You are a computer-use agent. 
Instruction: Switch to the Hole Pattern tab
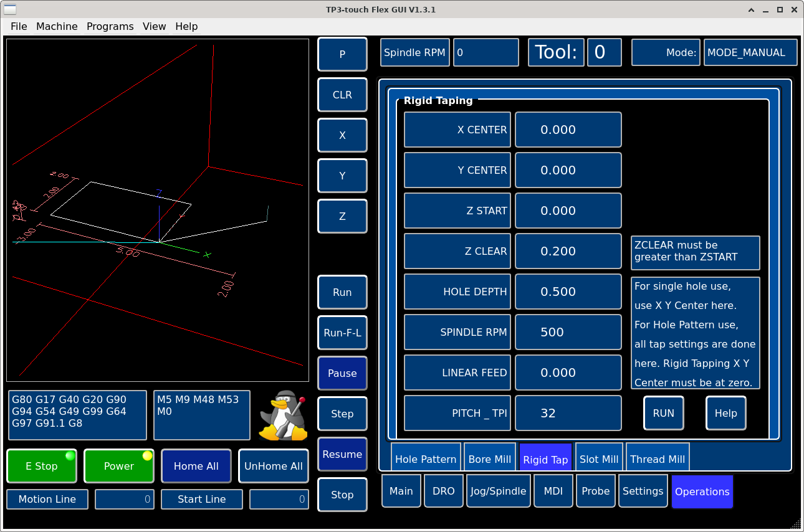coord(426,459)
